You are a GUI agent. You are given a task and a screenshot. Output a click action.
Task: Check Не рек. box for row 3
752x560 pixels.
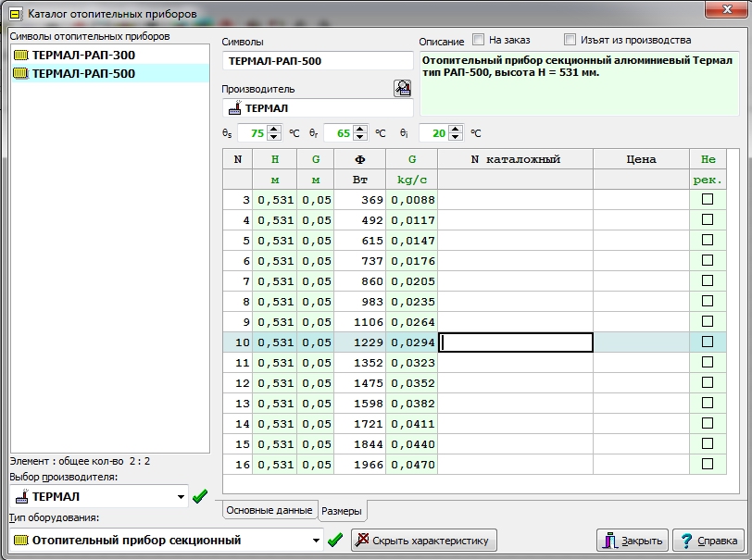708,199
